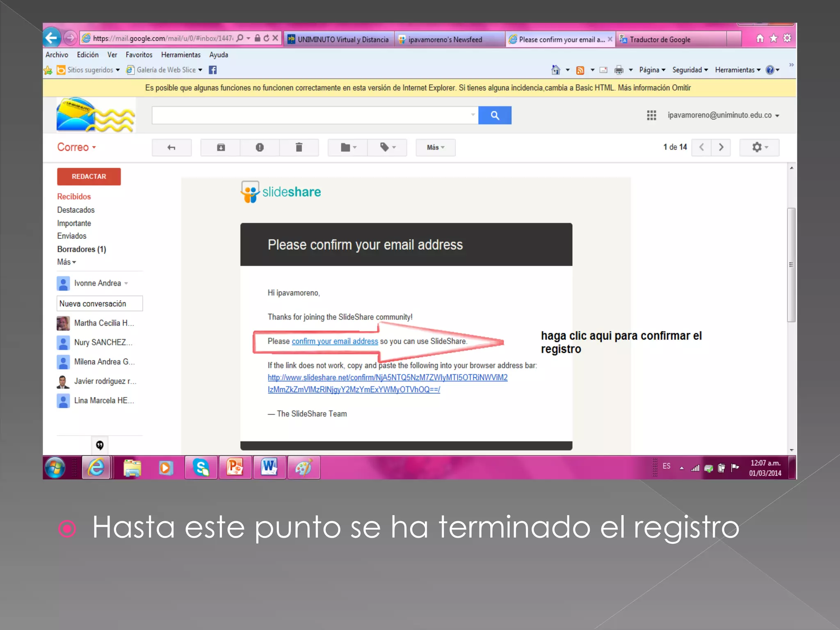Go to the older message arrow
The image size is (840, 630).
(721, 147)
